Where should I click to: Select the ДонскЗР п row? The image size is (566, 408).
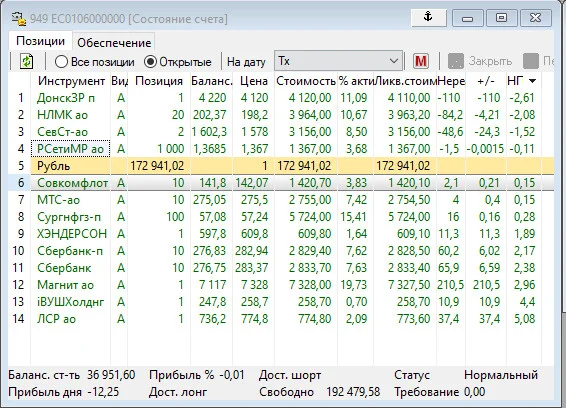pos(281,98)
